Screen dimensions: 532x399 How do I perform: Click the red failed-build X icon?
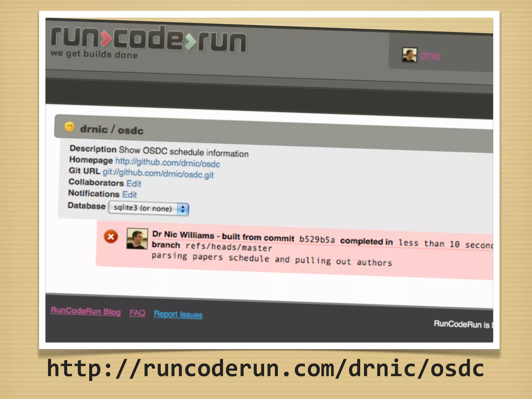111,237
